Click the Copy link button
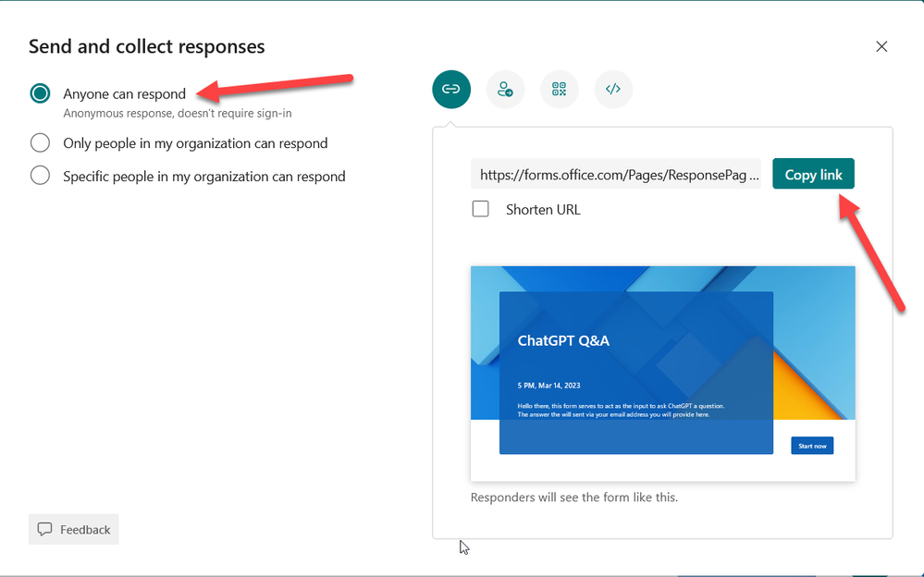Viewport: 924px width, 577px height. click(x=813, y=174)
